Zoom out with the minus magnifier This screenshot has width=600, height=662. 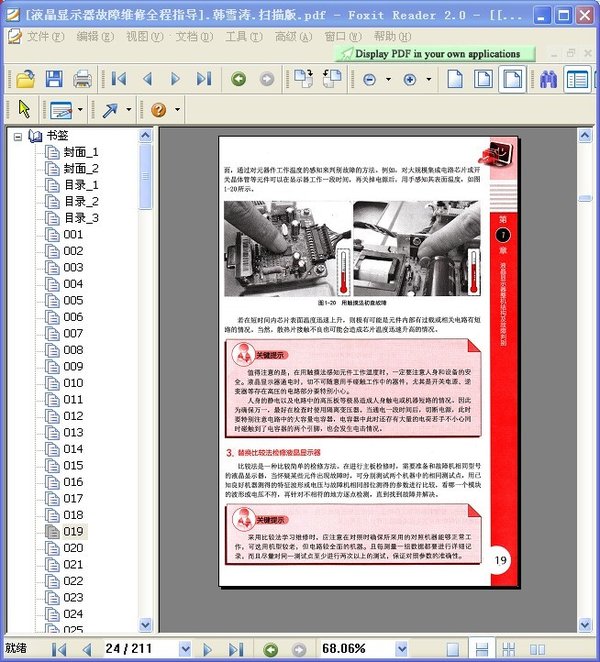point(369,79)
